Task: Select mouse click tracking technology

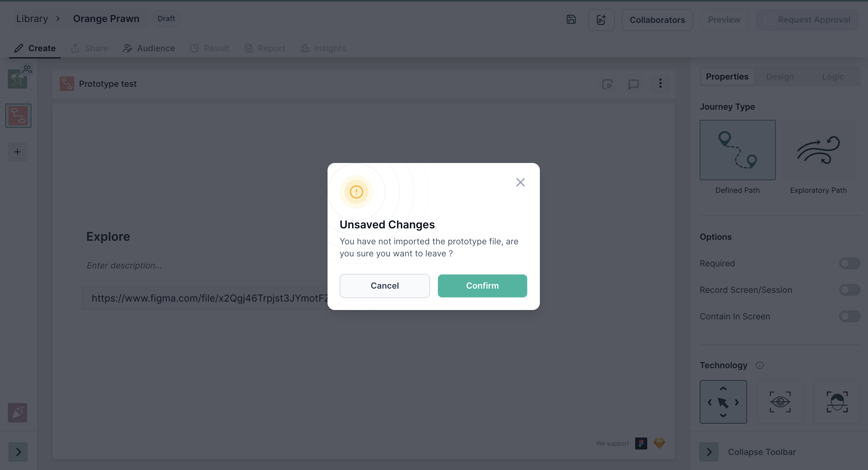Action: pyautogui.click(x=723, y=402)
